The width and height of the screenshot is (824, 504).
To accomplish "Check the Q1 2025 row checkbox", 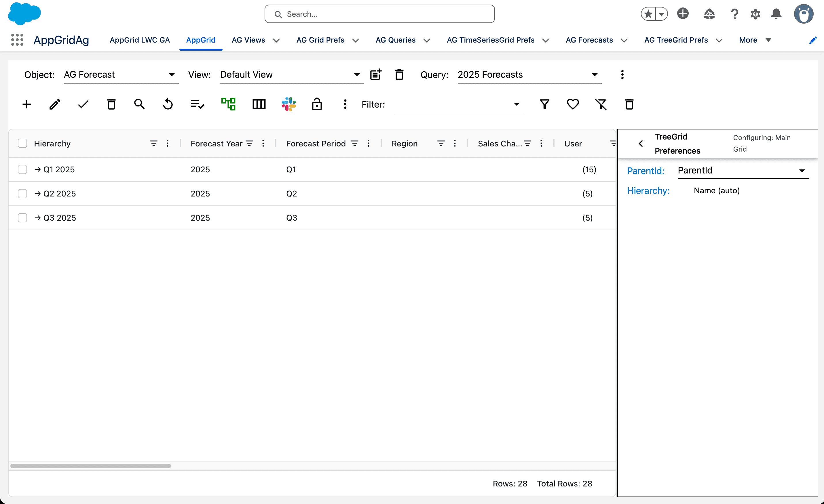I will [x=22, y=169].
